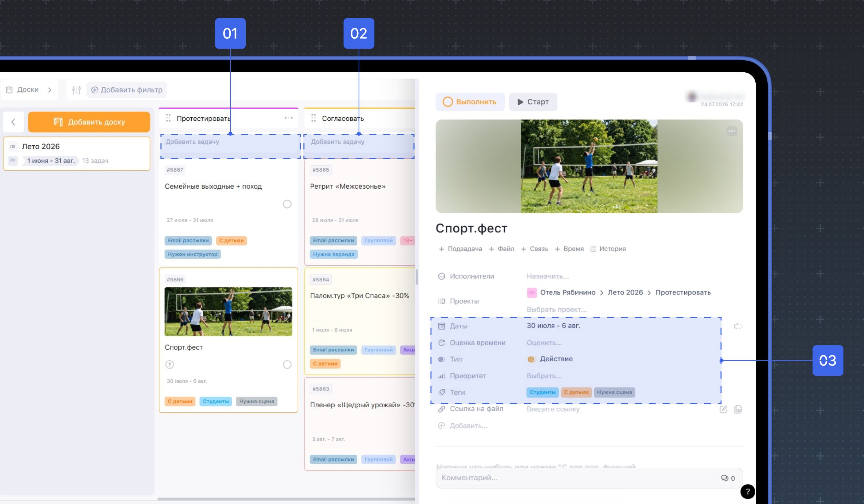Open the filter settings sliders icon
The image size is (864, 504).
(76, 90)
